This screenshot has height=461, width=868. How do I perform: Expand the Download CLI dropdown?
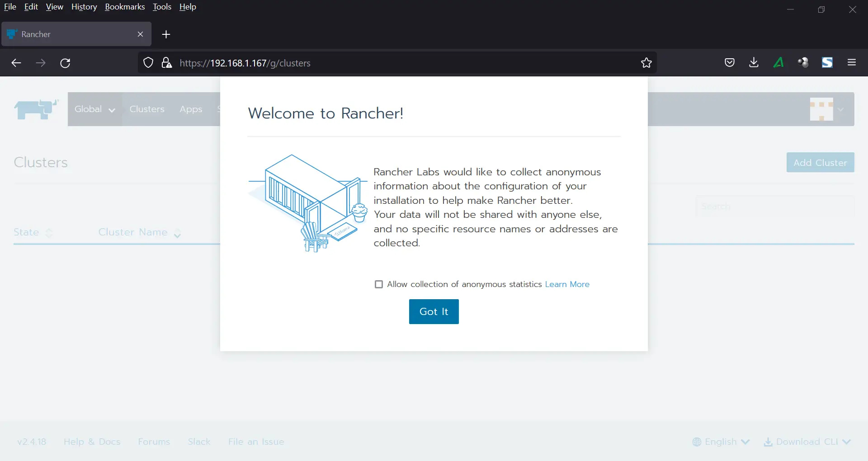pos(807,442)
